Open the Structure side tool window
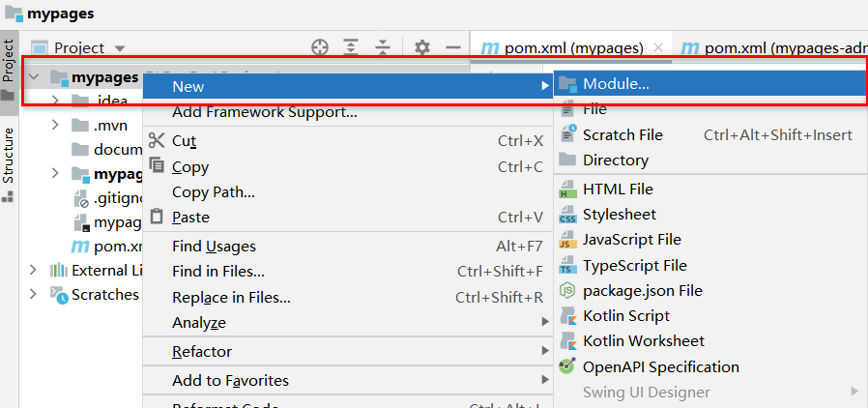Image resolution: width=868 pixels, height=408 pixels. click(x=9, y=156)
